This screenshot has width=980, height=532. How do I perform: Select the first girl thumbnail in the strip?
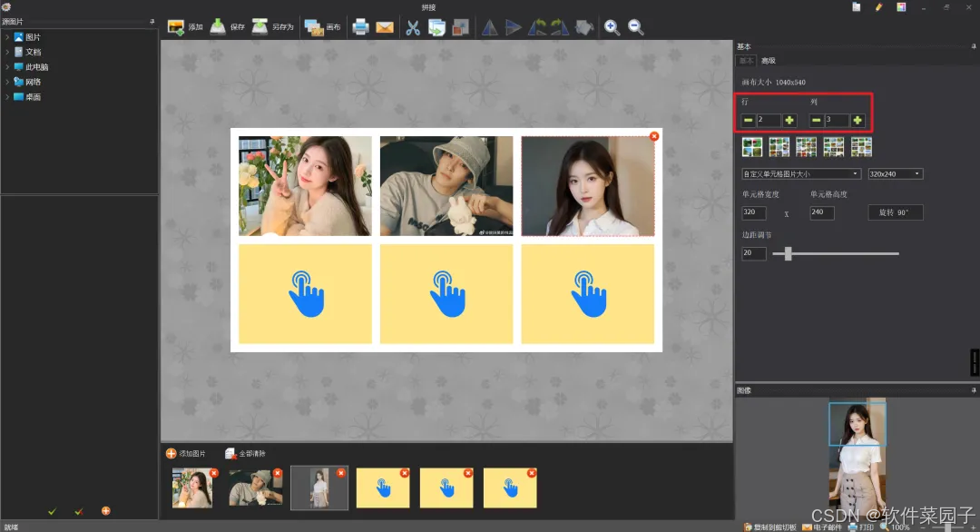[x=192, y=488]
